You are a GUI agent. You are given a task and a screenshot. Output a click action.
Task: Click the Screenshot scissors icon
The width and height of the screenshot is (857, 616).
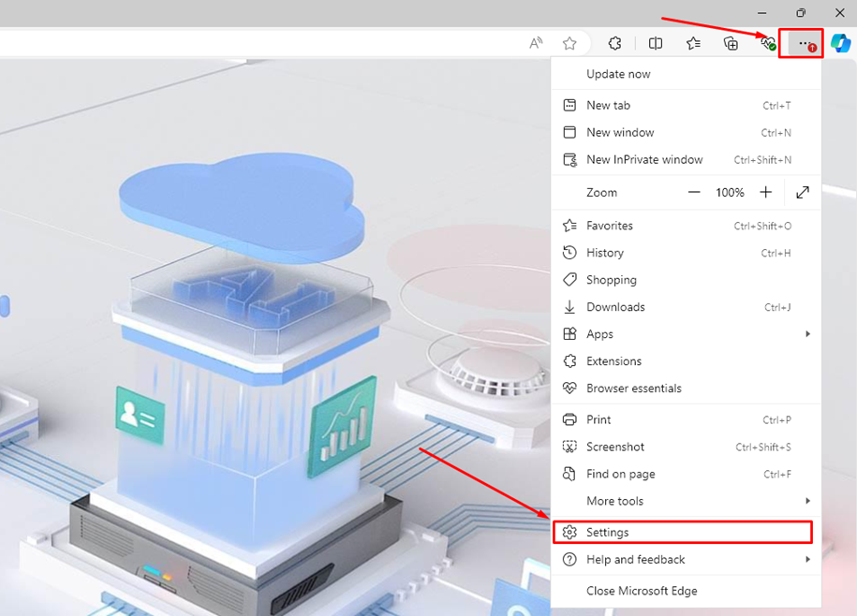pyautogui.click(x=569, y=447)
